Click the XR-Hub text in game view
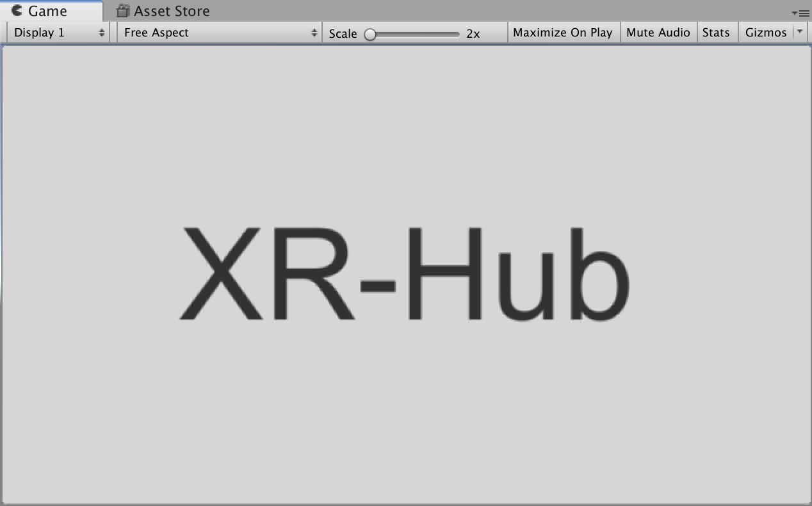 tap(403, 274)
